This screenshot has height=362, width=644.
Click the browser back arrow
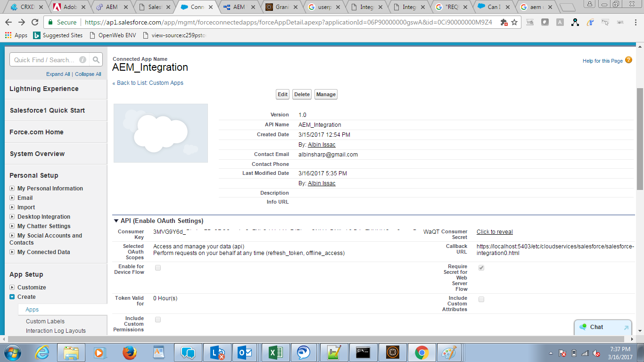tap(8, 22)
